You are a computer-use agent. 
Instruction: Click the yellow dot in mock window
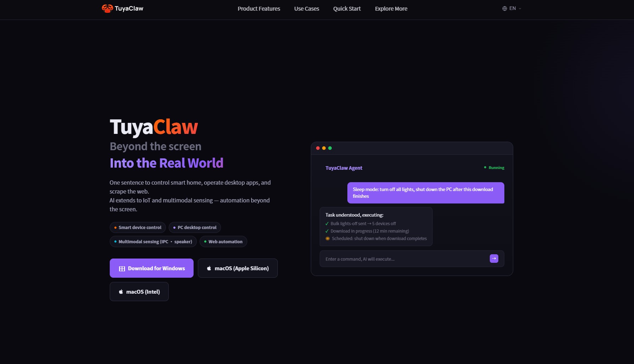(324, 148)
